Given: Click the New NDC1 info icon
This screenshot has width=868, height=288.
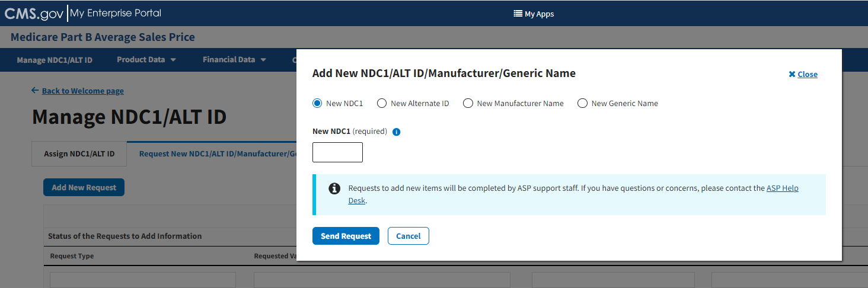Looking at the screenshot, I should pos(397,132).
